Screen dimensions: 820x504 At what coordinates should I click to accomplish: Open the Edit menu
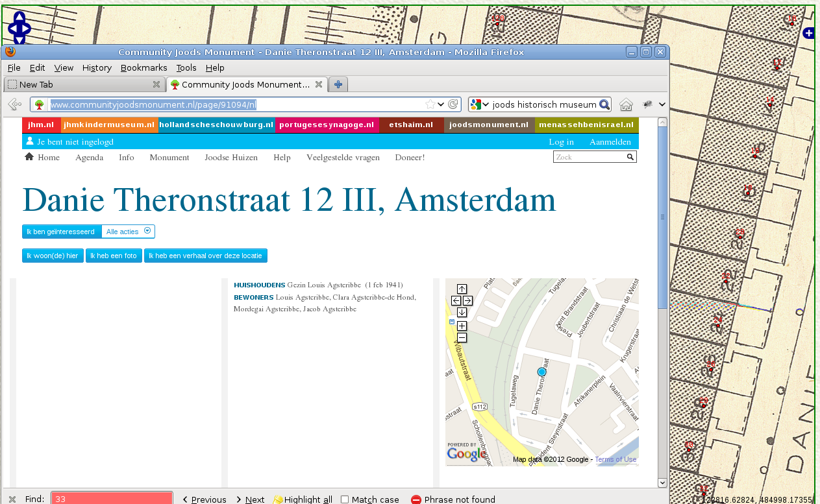click(37, 67)
